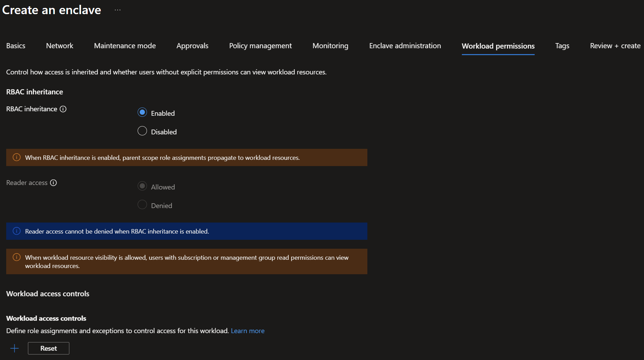Open the Learn more link
The width and height of the screenshot is (644, 360).
[x=248, y=331]
